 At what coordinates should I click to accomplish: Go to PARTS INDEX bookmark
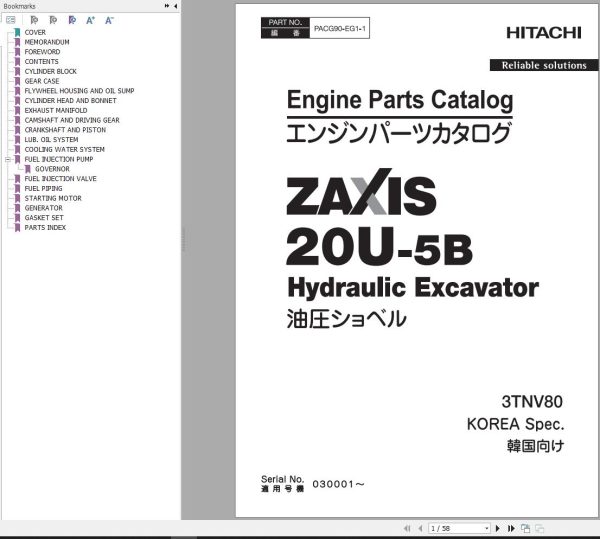tap(45, 227)
